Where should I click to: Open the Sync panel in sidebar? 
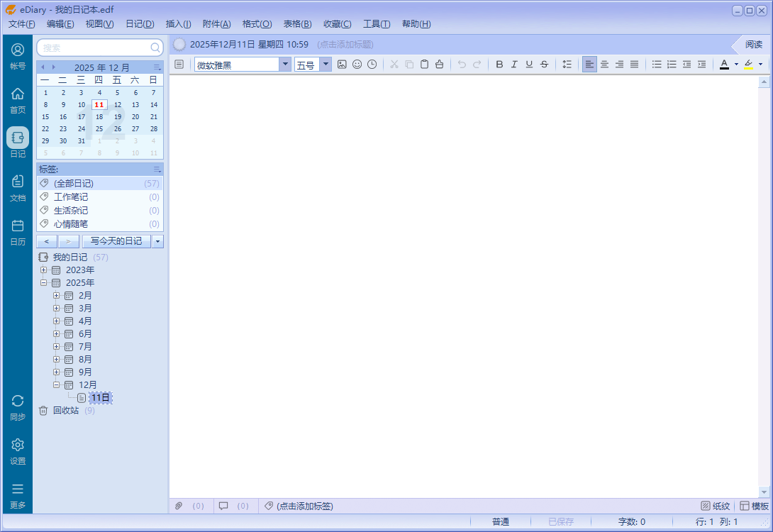pyautogui.click(x=18, y=408)
